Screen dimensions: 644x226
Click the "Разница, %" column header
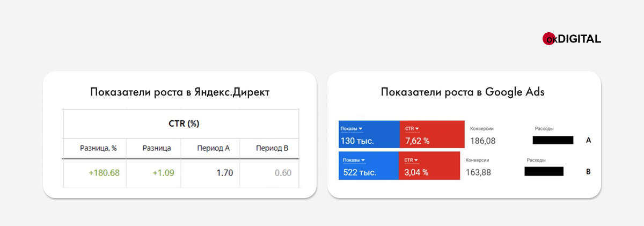tap(98, 148)
